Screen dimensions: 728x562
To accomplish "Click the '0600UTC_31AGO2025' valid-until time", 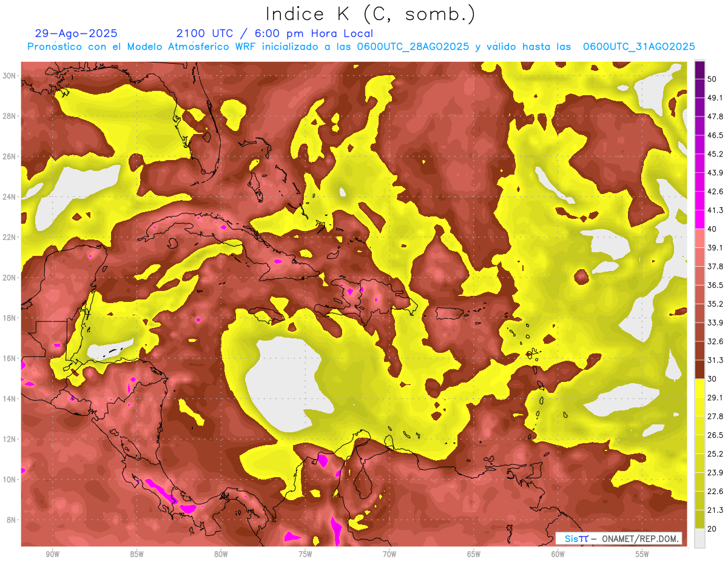I will [x=639, y=47].
